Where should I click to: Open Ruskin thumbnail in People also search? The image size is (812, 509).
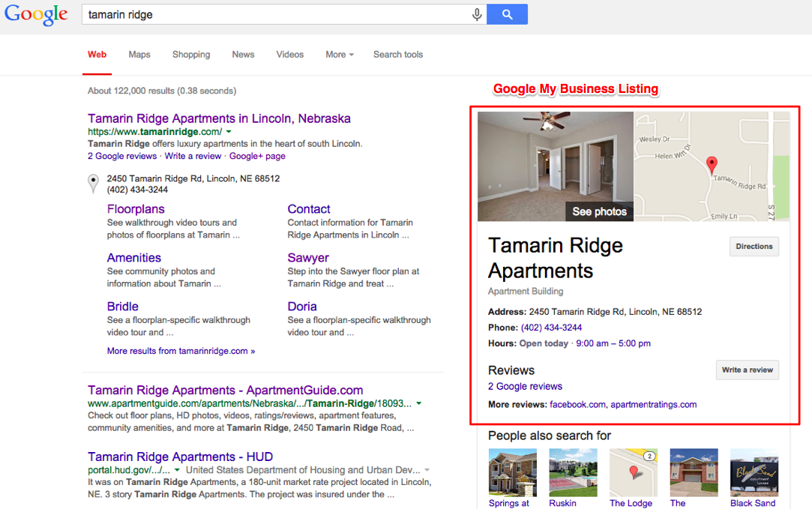[x=574, y=473]
